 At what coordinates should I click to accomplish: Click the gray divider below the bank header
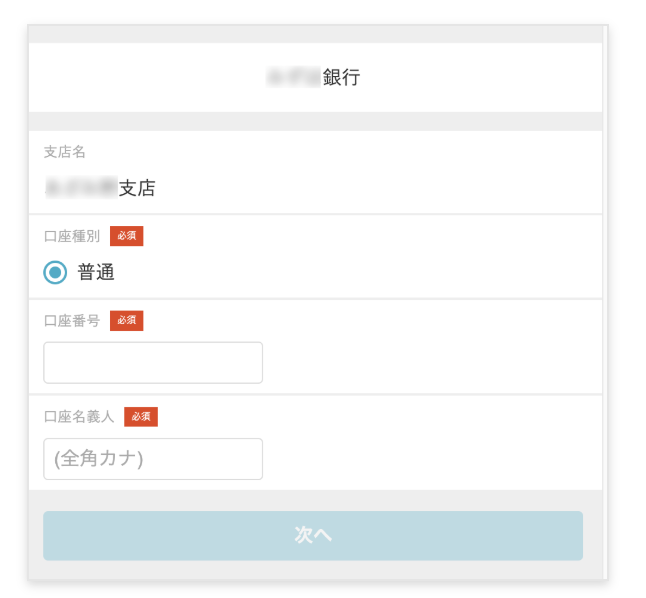point(315,121)
